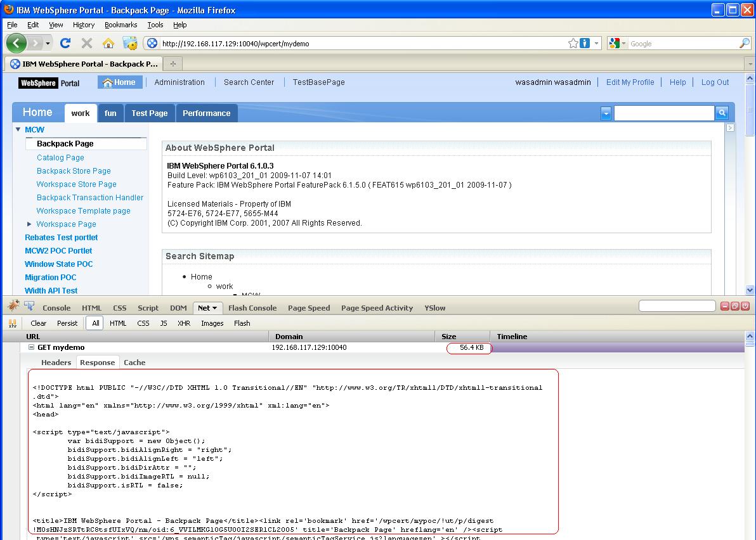Click the Forward navigation arrow
The image size is (756, 540).
pyautogui.click(x=35, y=43)
